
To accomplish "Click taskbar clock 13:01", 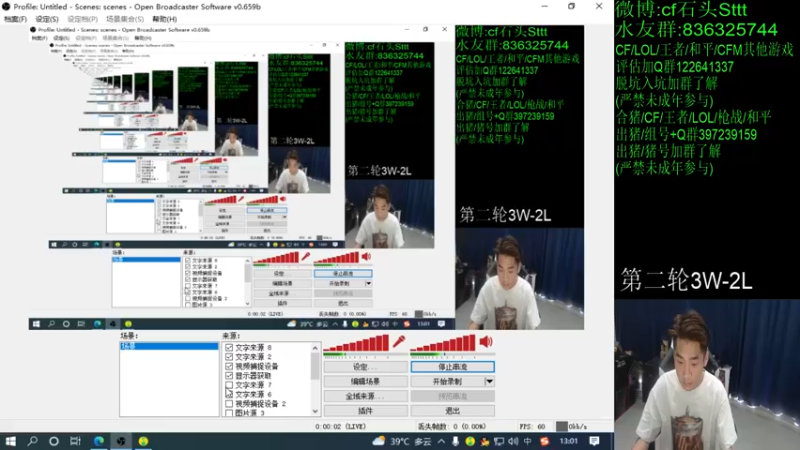I will pyautogui.click(x=569, y=441).
